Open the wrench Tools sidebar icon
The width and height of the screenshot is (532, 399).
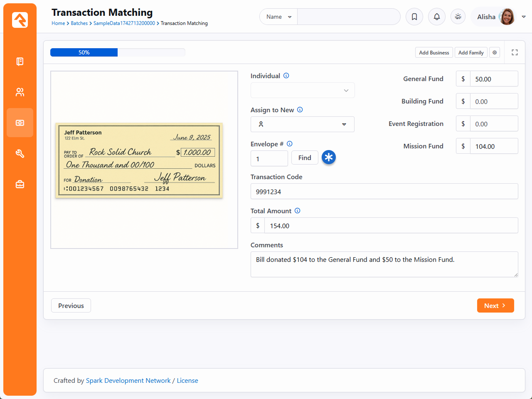[x=20, y=154]
